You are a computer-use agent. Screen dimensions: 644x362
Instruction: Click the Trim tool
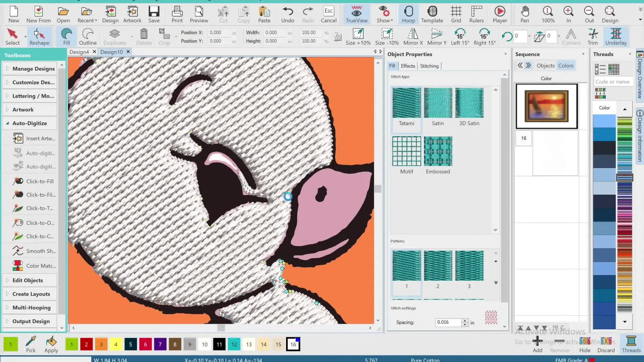(x=592, y=37)
